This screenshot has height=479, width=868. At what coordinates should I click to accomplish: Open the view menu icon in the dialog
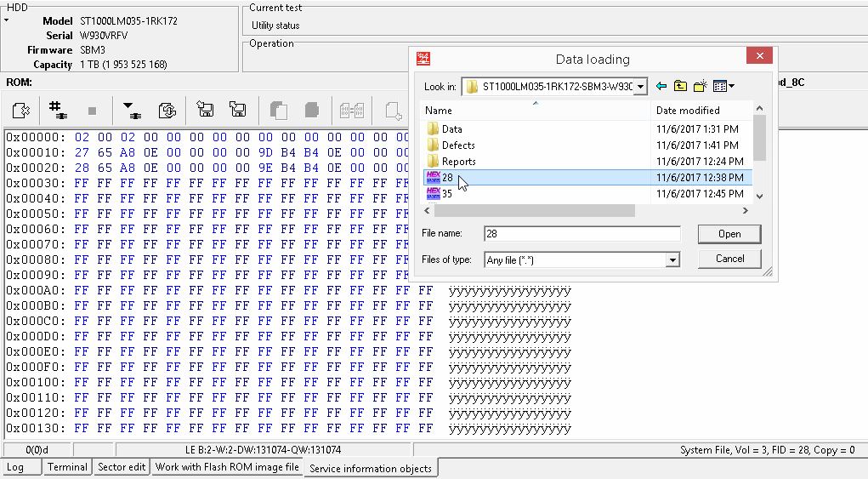click(x=723, y=86)
